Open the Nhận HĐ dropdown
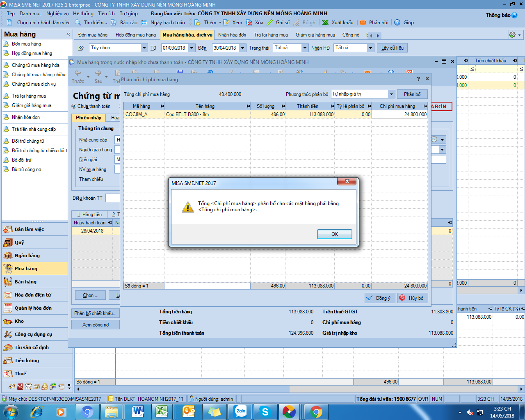The image size is (525, 420). [370, 48]
